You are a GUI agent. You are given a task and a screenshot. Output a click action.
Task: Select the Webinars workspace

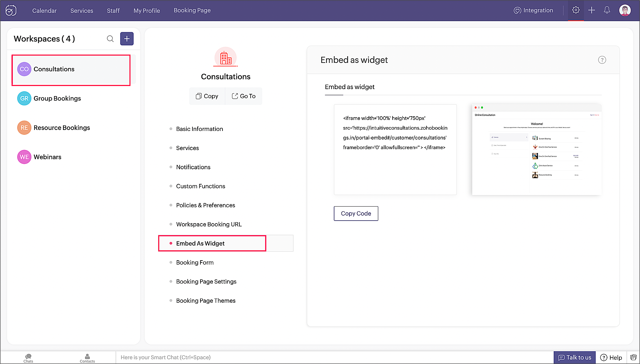[x=47, y=157]
